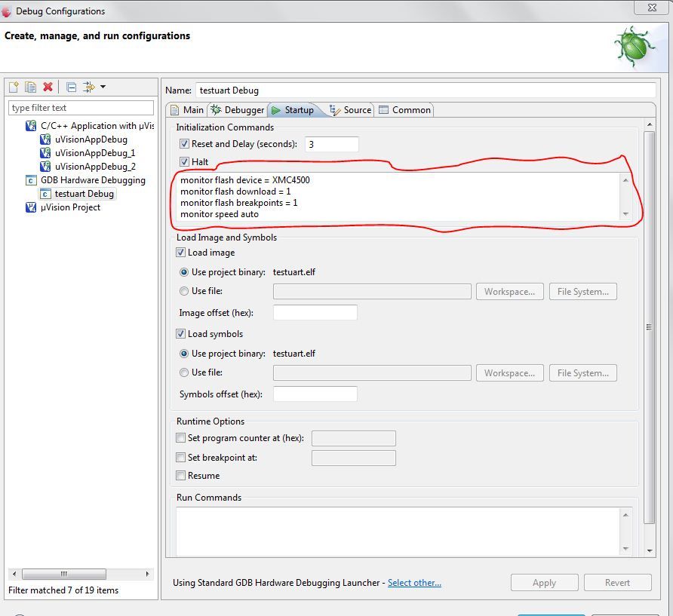
Task: Click the tree horizontal scrollbar thumb
Action: click(x=64, y=574)
